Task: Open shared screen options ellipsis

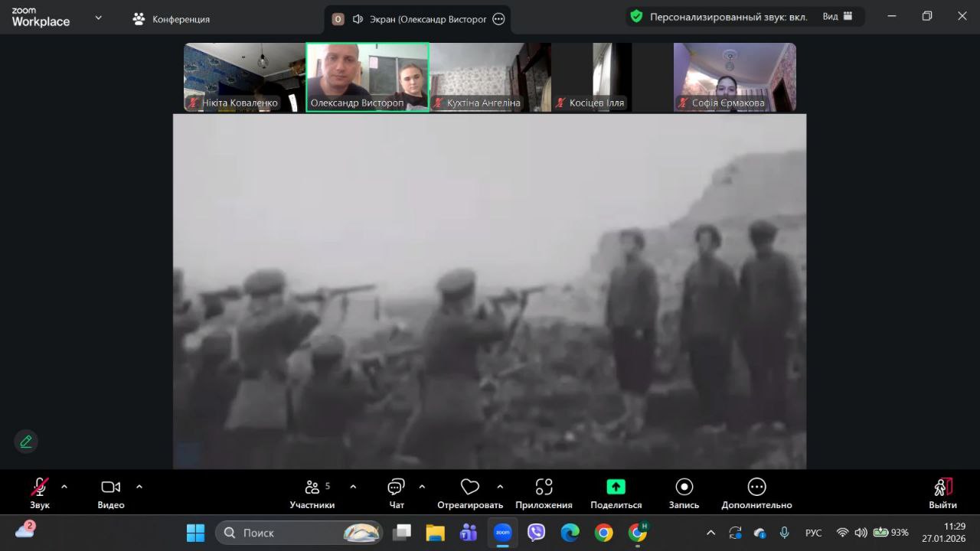Action: pyautogui.click(x=498, y=19)
